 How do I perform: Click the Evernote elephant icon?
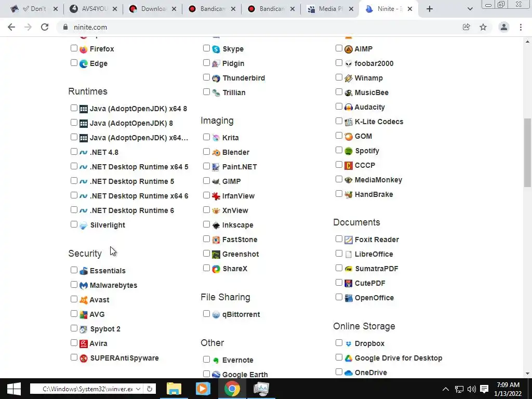[216, 361]
